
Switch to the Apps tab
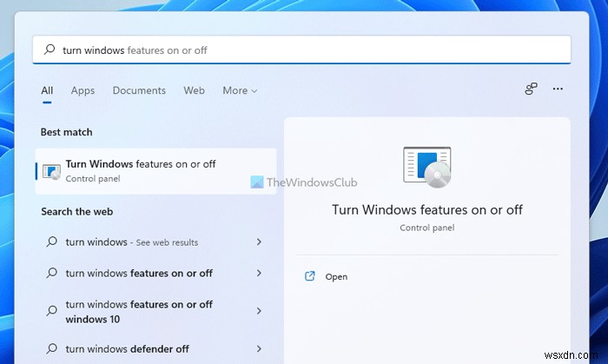click(83, 90)
